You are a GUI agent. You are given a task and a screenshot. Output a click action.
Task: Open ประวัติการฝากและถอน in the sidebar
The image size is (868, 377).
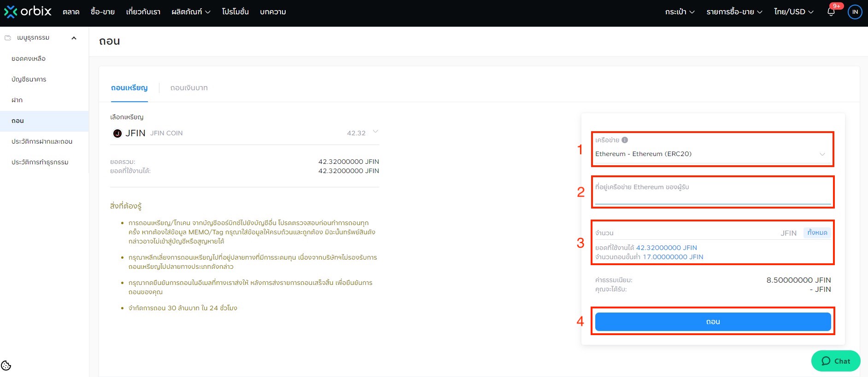(x=42, y=141)
